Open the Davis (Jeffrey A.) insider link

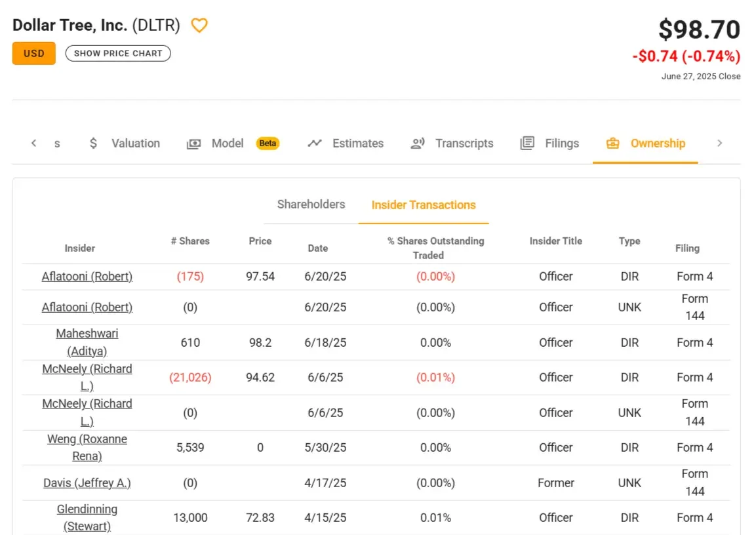[x=87, y=483]
